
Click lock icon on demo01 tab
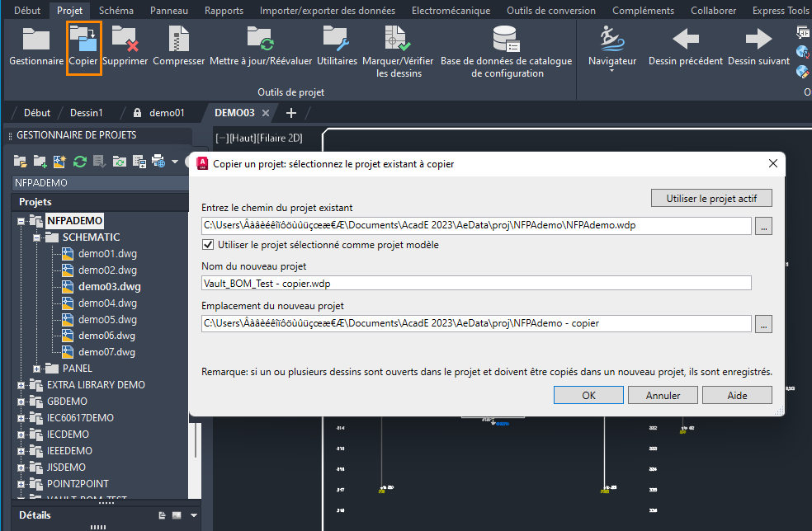137,113
